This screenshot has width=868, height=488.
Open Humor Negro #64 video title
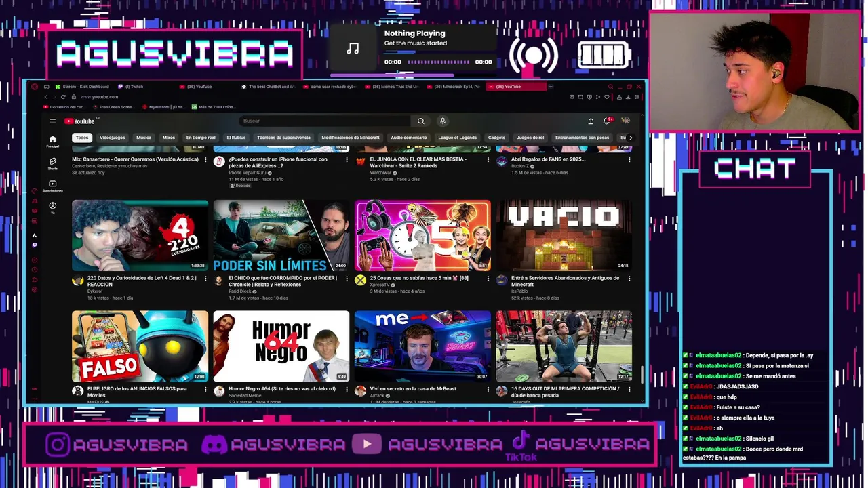282,389
